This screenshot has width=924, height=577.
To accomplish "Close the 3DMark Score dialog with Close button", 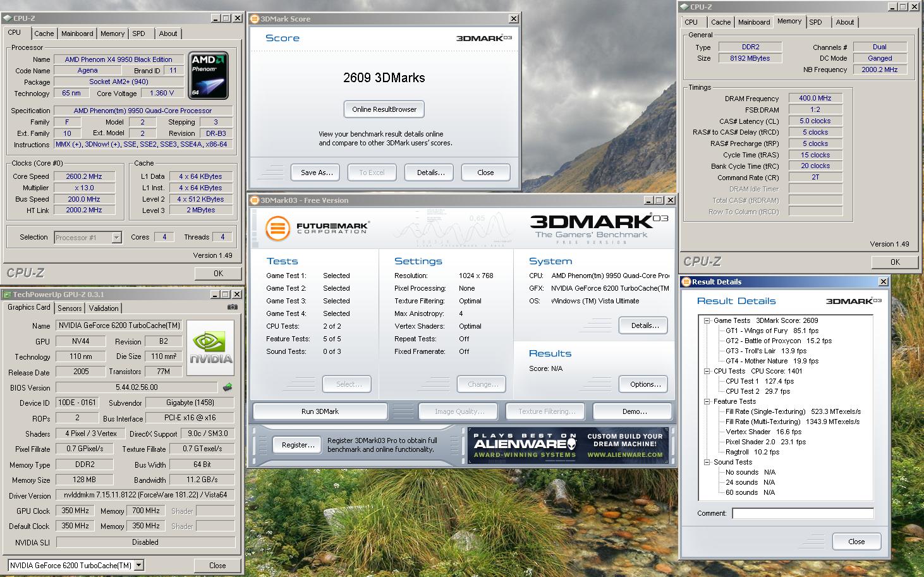I will 485,173.
